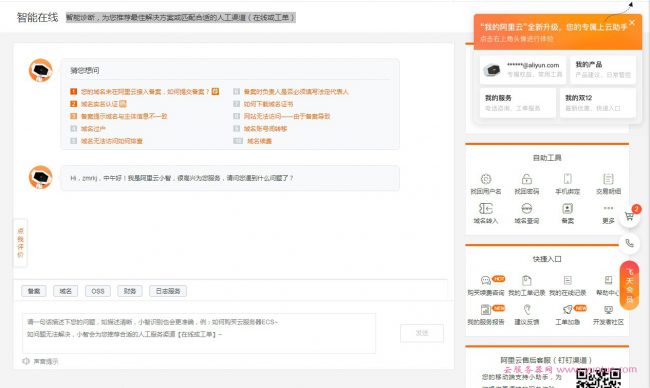Click the floating phone call icon
This screenshot has height=388, width=650.
click(x=629, y=243)
